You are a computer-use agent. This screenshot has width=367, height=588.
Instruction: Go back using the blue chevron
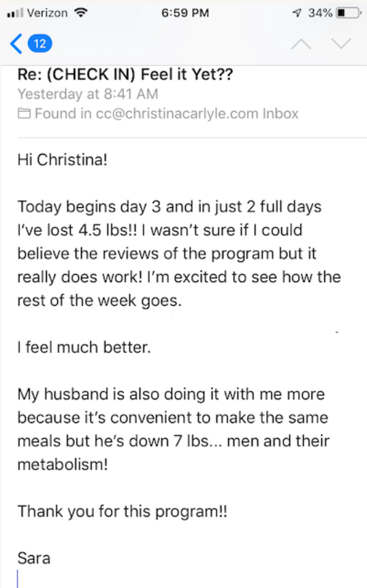click(x=16, y=44)
